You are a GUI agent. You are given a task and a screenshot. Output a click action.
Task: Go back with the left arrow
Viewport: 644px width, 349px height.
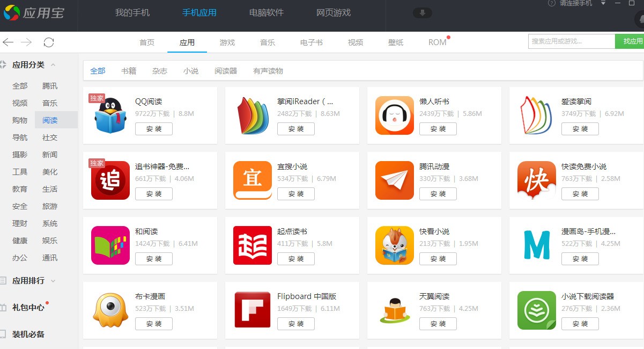click(x=8, y=42)
